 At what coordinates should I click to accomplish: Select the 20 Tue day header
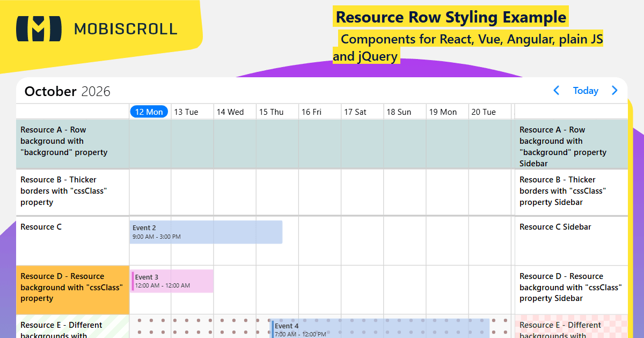coord(484,112)
